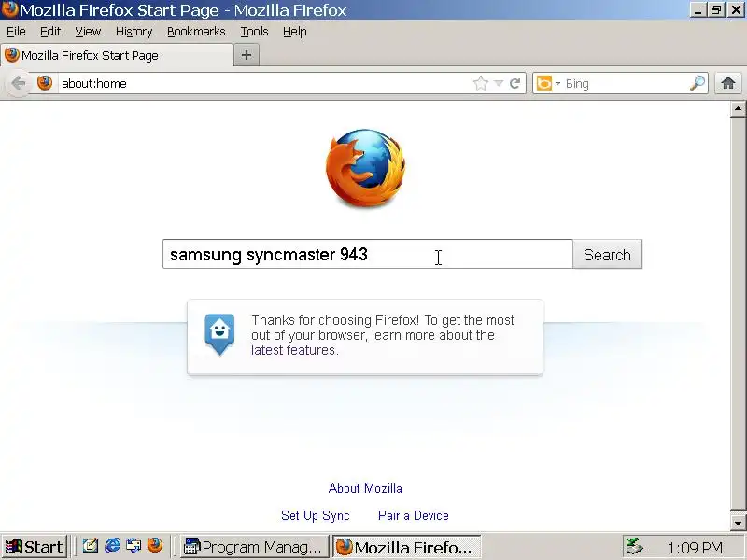Open the Windows Start button
Viewport: 747px width, 560px height.
point(34,546)
